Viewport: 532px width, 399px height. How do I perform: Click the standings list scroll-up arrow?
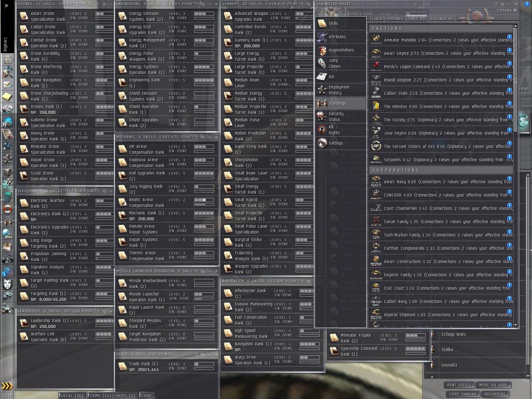516,26
